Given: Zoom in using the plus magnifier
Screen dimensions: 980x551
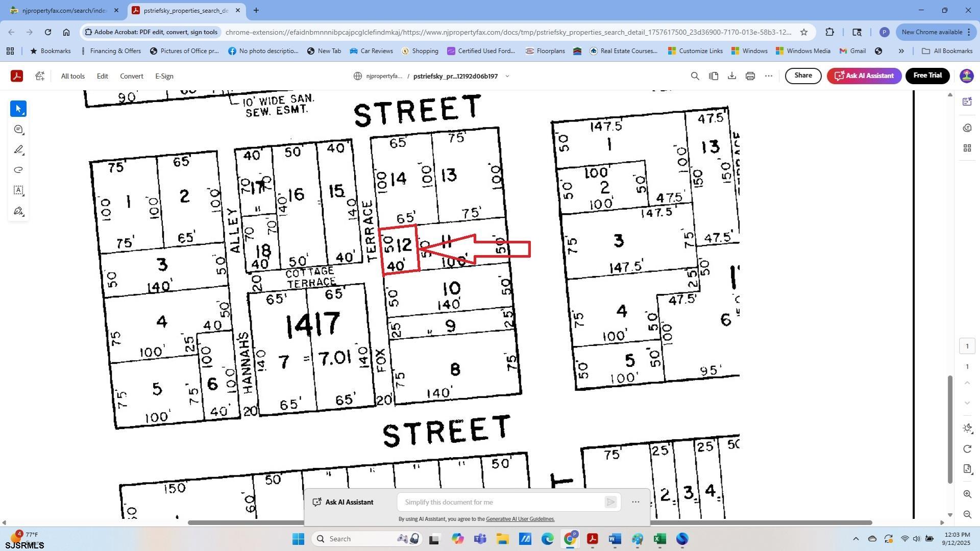Looking at the screenshot, I should click(967, 494).
